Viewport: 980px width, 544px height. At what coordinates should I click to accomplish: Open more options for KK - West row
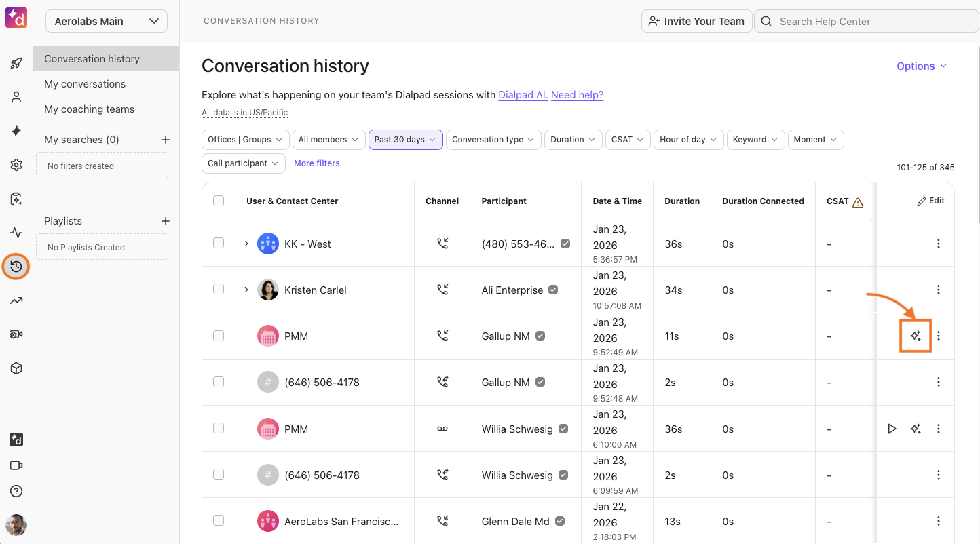click(x=939, y=244)
